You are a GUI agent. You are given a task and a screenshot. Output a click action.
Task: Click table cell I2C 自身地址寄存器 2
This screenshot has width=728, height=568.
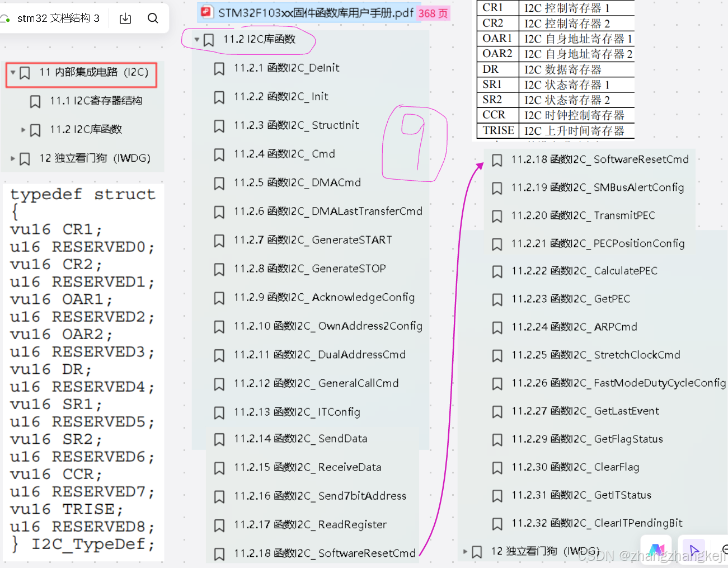(578, 54)
